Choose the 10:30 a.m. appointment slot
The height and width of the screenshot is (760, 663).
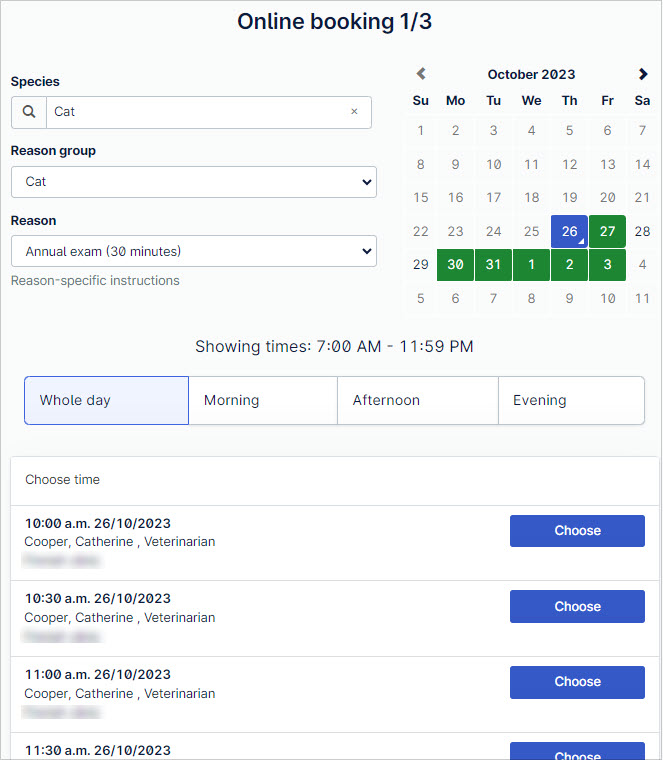click(577, 606)
